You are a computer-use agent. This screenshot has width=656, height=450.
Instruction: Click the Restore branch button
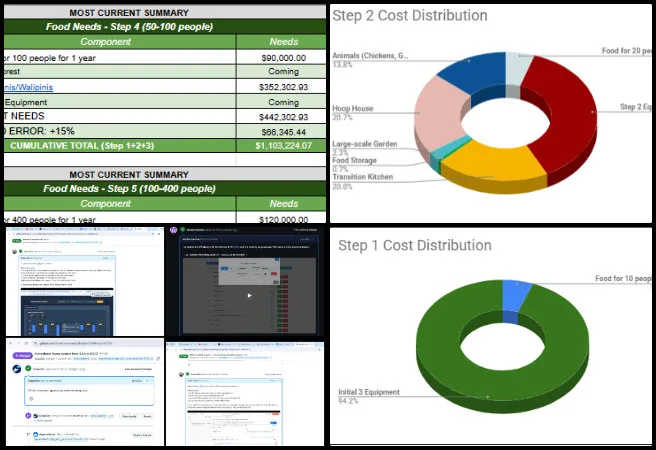[142, 435]
